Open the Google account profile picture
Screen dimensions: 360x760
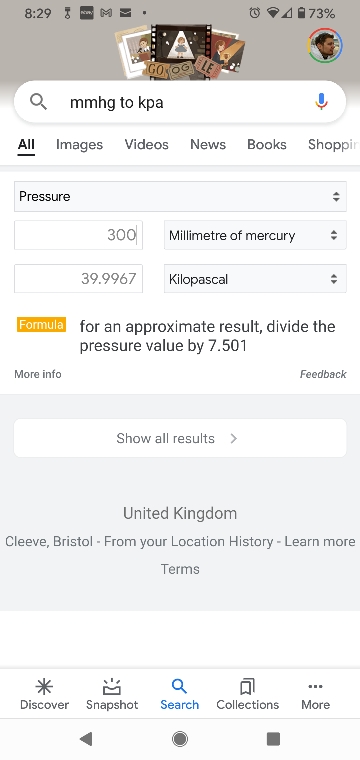[325, 46]
